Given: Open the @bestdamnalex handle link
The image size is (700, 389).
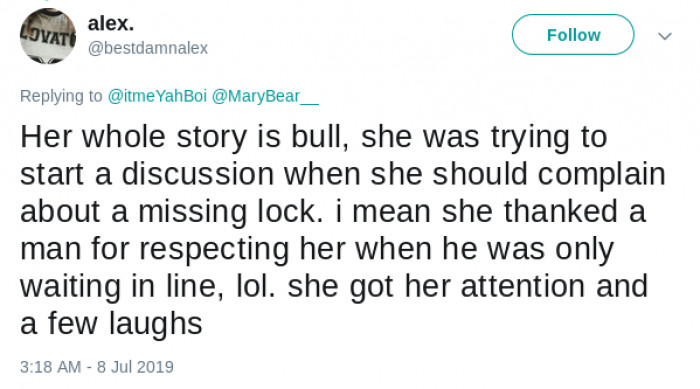Looking at the screenshot, I should (148, 48).
